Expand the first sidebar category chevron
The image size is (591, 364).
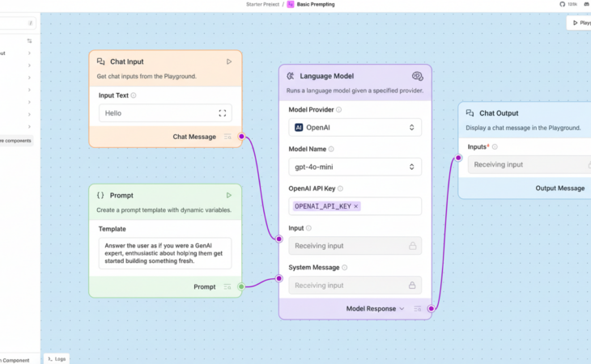[30, 53]
